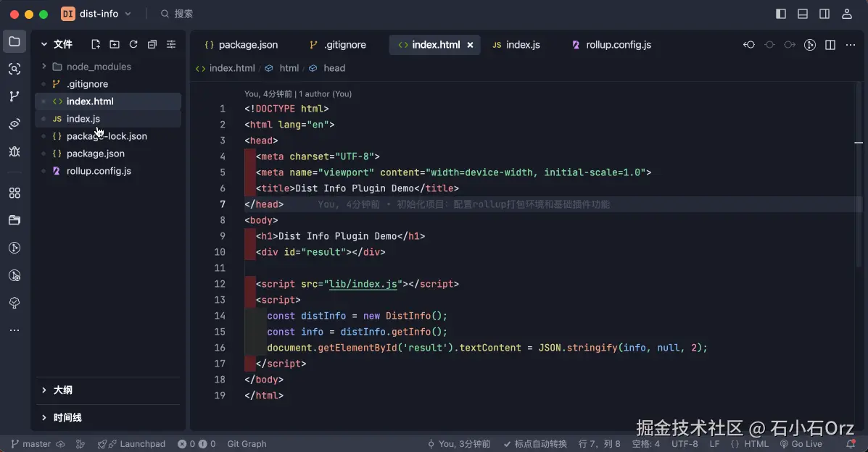This screenshot has height=452, width=868.
Task: Click the cloud publish icon beside master
Action: tap(60, 444)
